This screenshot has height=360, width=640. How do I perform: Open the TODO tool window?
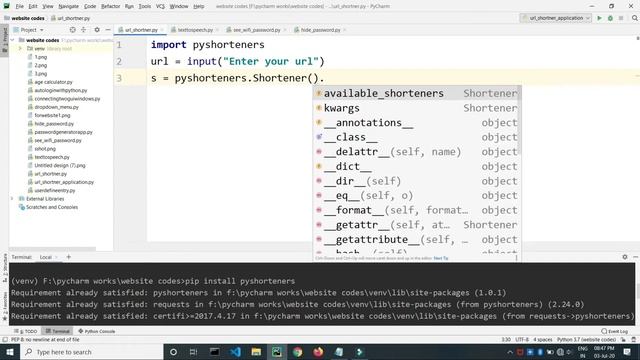[26, 331]
